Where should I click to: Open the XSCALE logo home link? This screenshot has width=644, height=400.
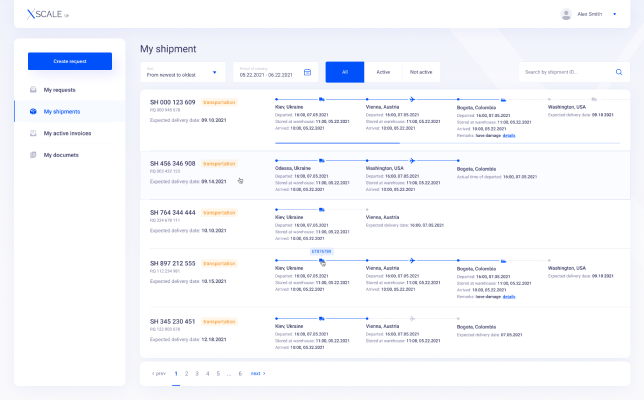click(x=48, y=14)
